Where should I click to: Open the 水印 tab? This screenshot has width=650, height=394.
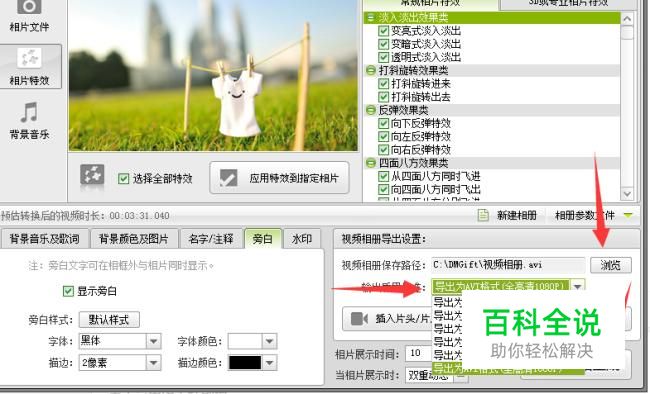click(302, 239)
